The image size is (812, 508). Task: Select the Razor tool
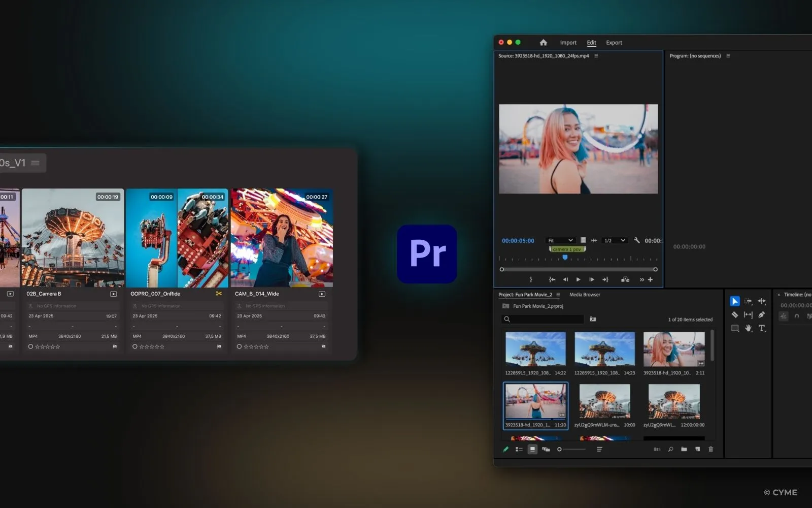[x=734, y=315]
